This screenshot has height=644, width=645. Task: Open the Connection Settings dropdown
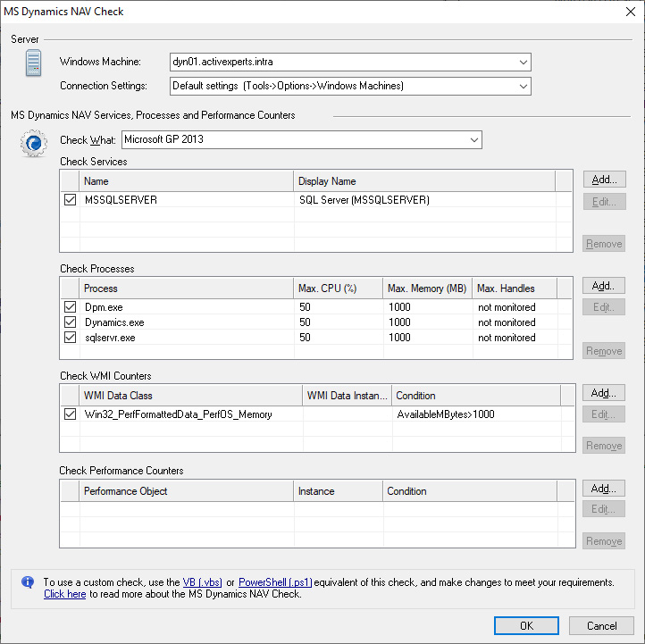(x=524, y=87)
